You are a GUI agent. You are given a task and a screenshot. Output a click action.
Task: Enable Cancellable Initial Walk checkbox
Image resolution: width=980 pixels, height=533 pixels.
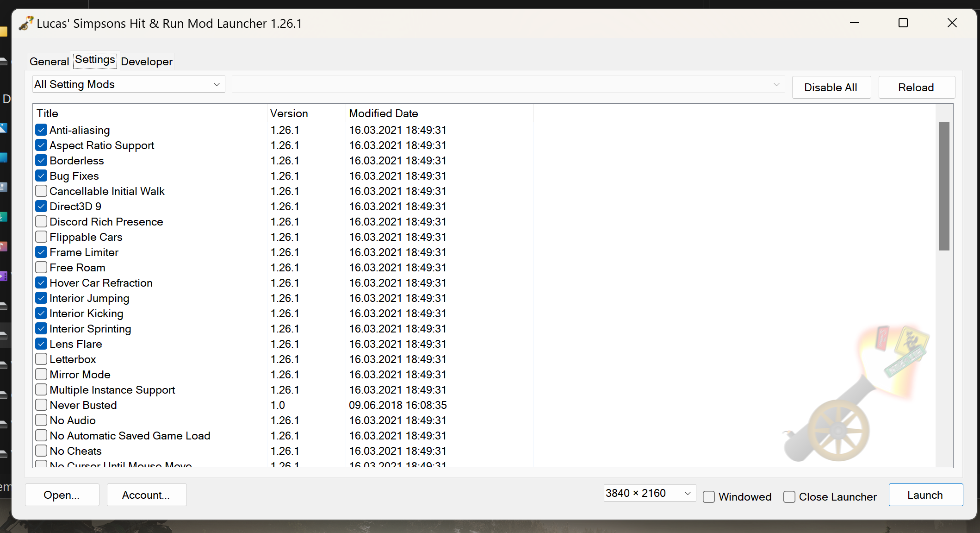pos(41,191)
